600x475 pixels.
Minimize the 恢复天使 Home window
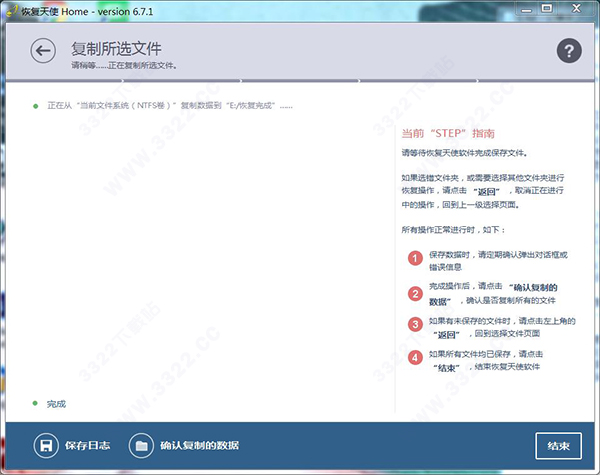527,9
